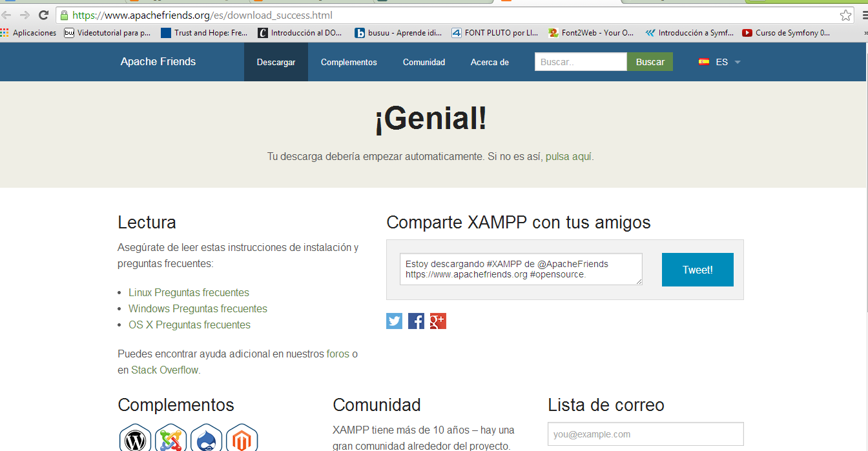The height and width of the screenshot is (451, 868).
Task: Share via the Facebook icon
Action: coord(416,321)
